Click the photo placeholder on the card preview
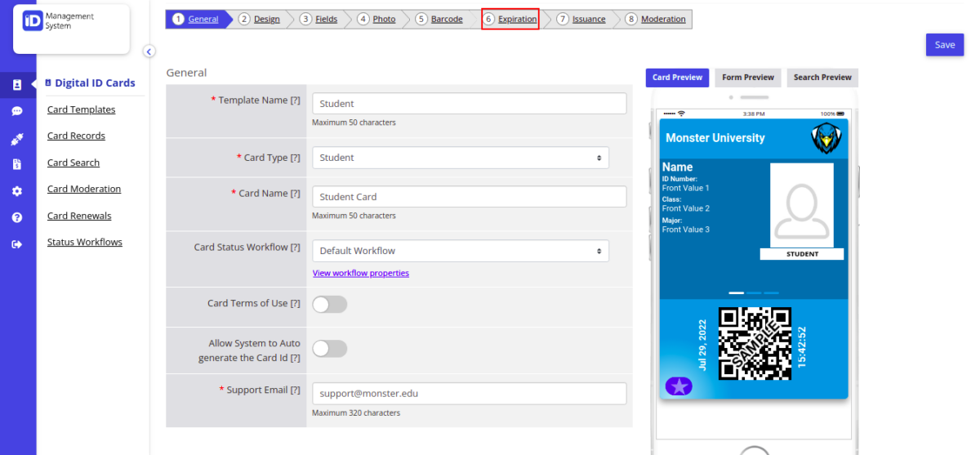980x455 pixels. (x=801, y=205)
